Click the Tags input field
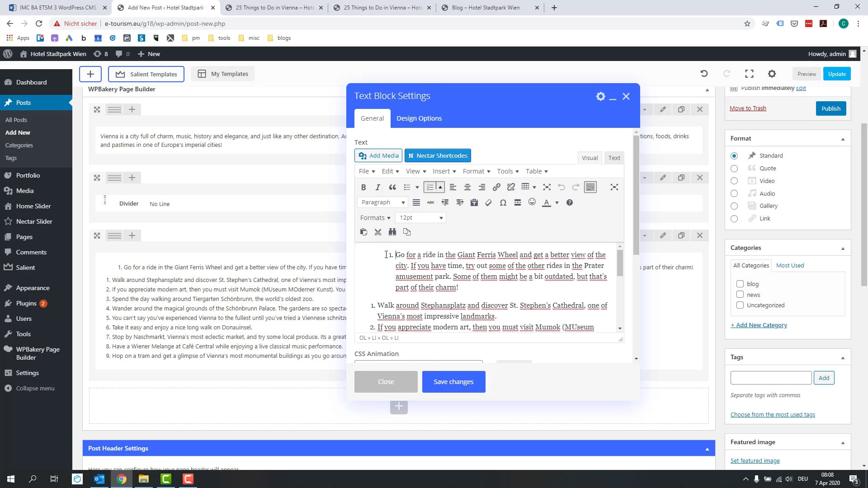The width and height of the screenshot is (868, 488). coord(771,378)
